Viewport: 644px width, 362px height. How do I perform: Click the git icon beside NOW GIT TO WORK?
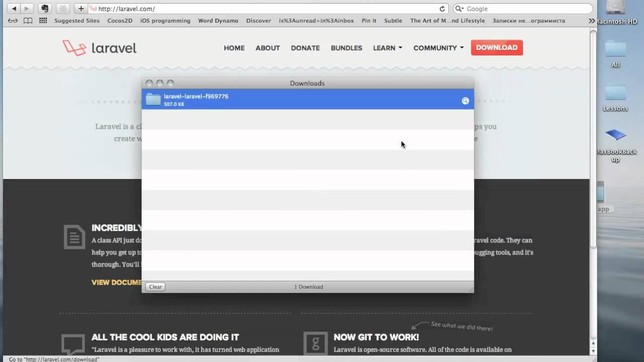click(x=315, y=344)
